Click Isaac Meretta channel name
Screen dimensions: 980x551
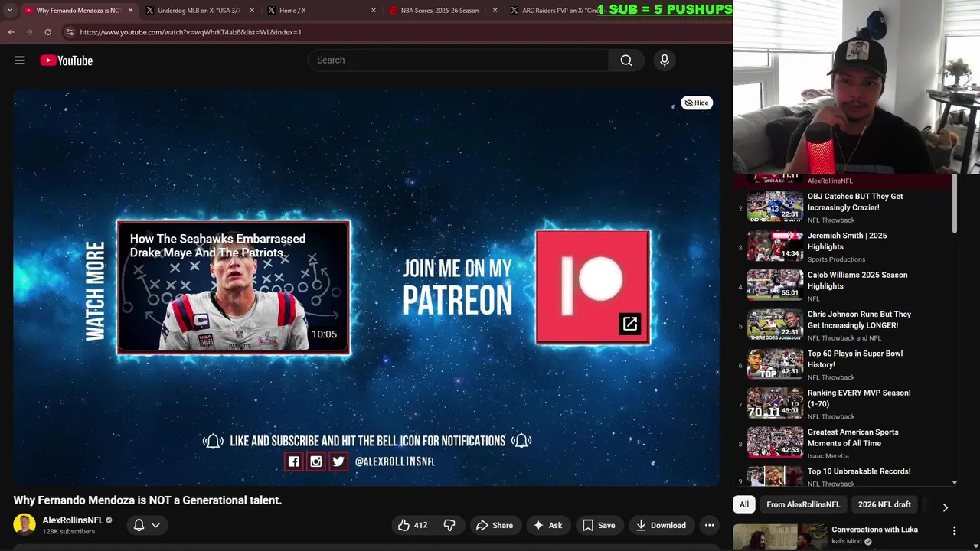[x=828, y=456]
